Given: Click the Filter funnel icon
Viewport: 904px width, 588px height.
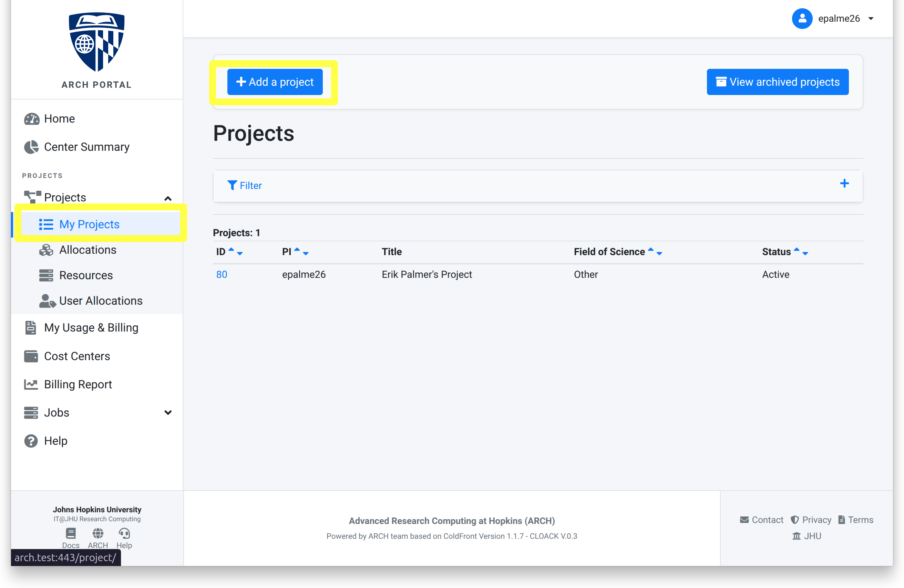Looking at the screenshot, I should point(232,185).
